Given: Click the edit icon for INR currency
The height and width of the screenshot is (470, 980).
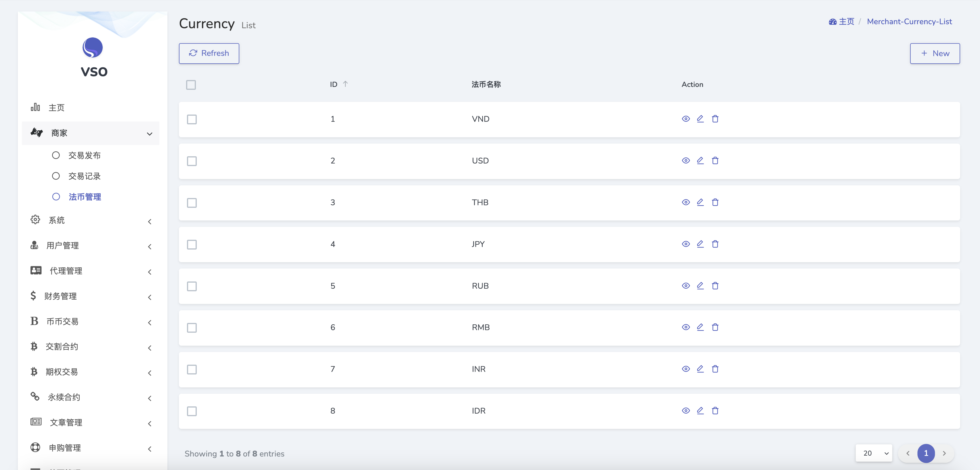Looking at the screenshot, I should (x=701, y=368).
